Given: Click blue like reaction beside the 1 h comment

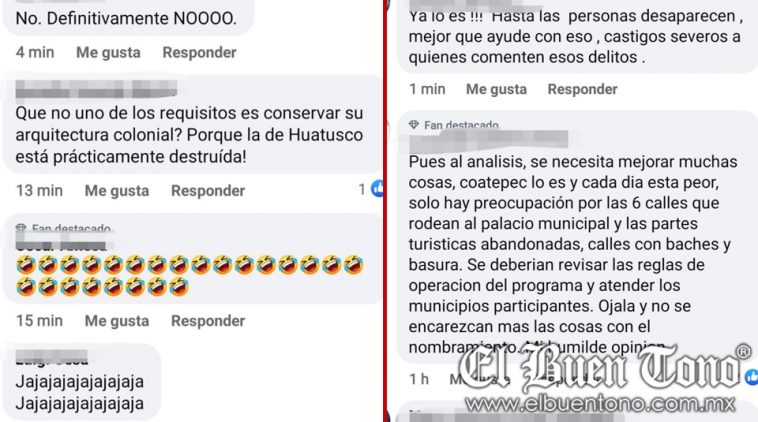Looking at the screenshot, I should coord(751,377).
